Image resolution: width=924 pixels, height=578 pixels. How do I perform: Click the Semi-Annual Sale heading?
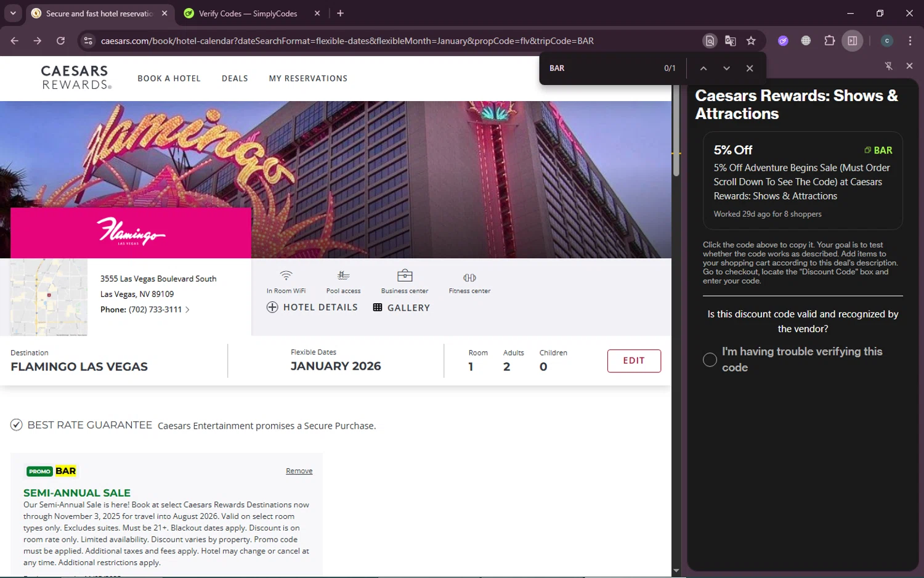(x=77, y=493)
